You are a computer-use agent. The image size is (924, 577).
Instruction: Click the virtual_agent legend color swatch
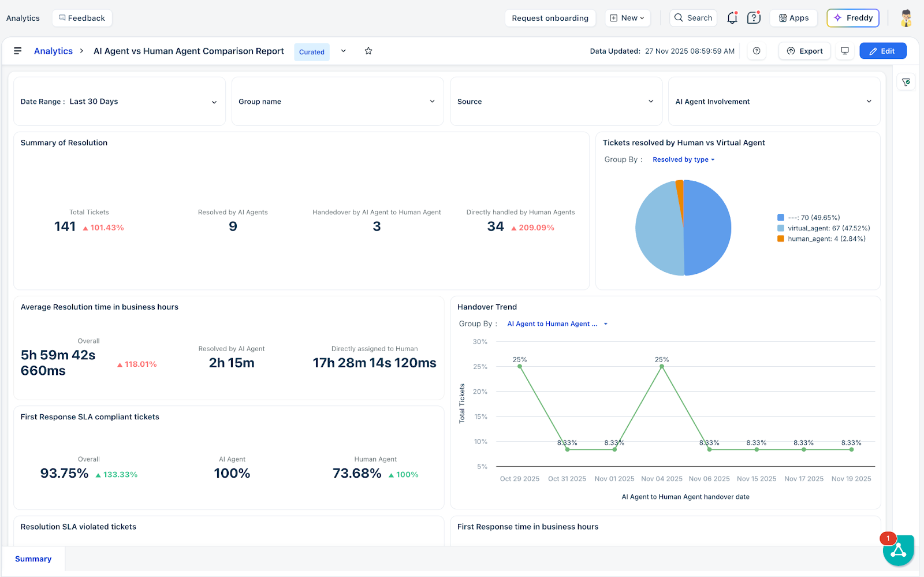tap(781, 228)
